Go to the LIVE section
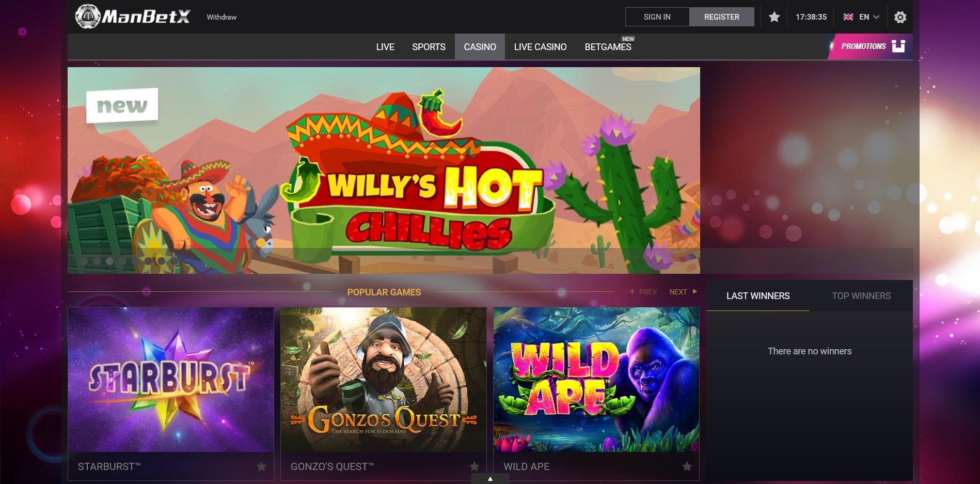 point(385,47)
